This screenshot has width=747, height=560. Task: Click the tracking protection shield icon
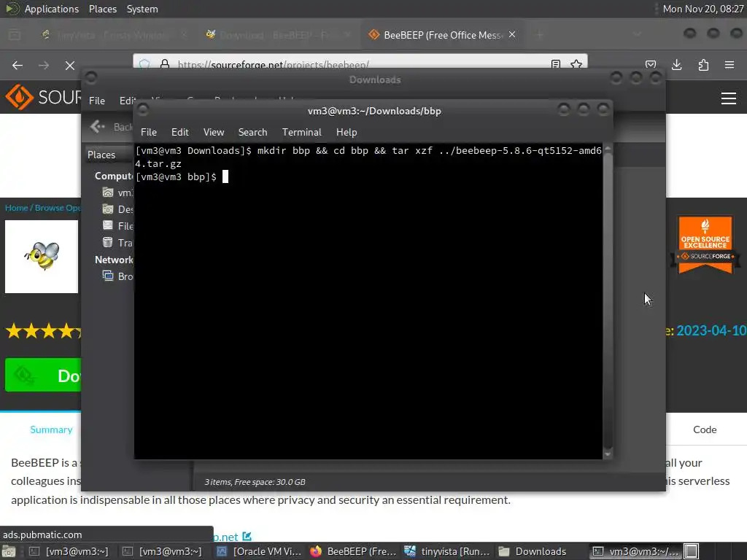pos(144,64)
